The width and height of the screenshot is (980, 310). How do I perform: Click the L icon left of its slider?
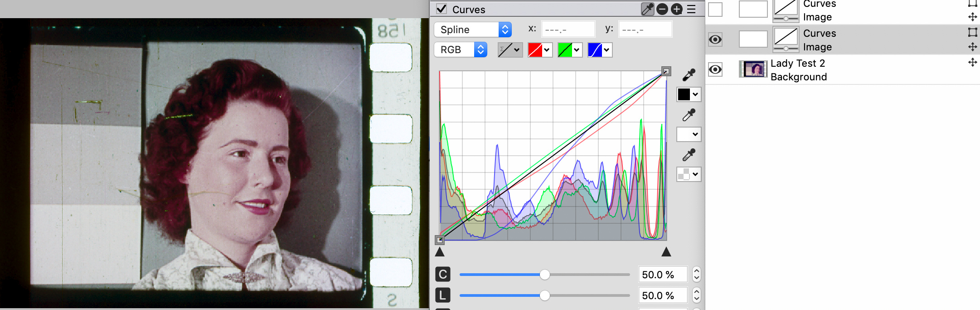(x=443, y=295)
